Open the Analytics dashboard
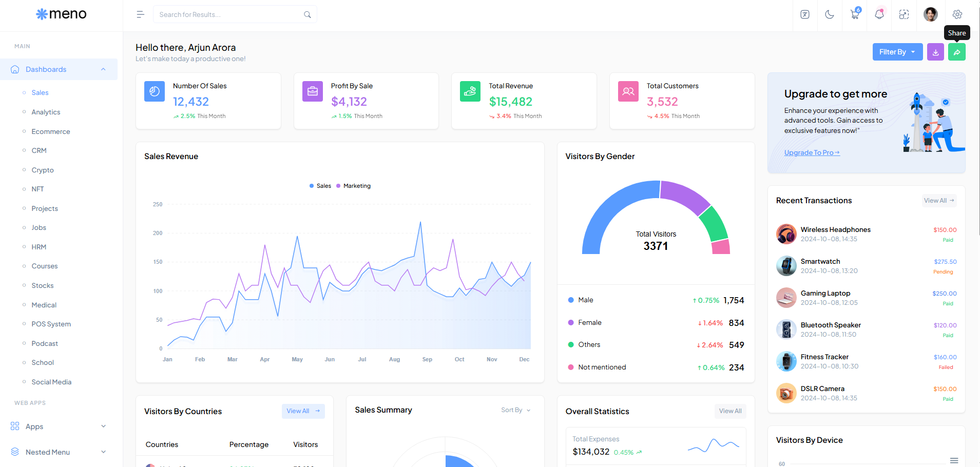This screenshot has height=467, width=980. point(46,112)
